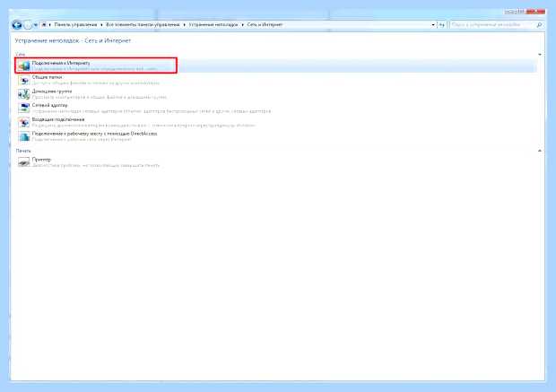Click 'Сеть' section header text
This screenshot has width=556, height=392.
pyautogui.click(x=21, y=55)
